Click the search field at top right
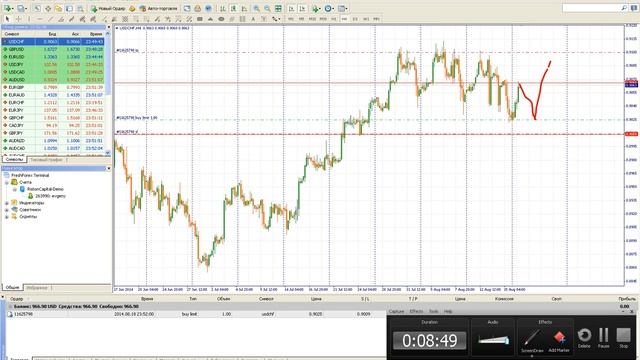 [592, 8]
